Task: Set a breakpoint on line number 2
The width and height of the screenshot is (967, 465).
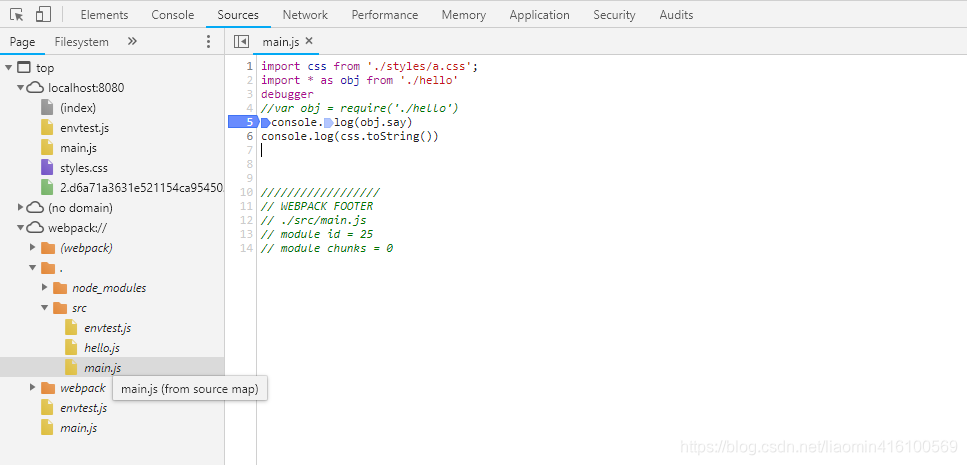Action: point(249,80)
